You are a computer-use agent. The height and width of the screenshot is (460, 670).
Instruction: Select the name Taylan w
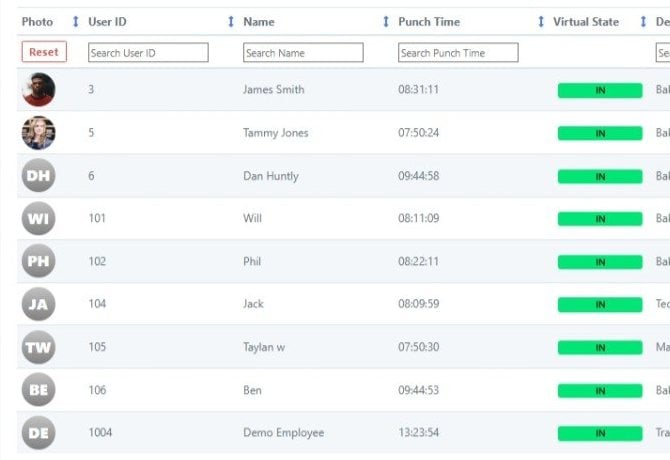pos(264,347)
